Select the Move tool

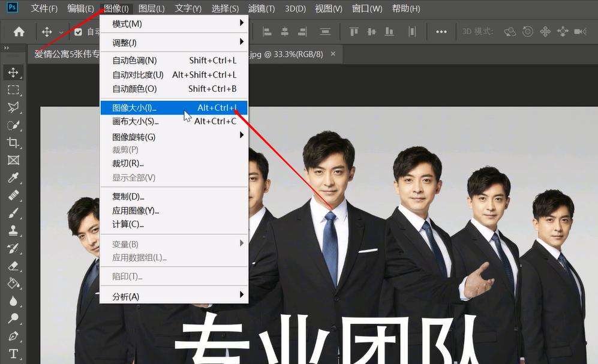[13, 72]
